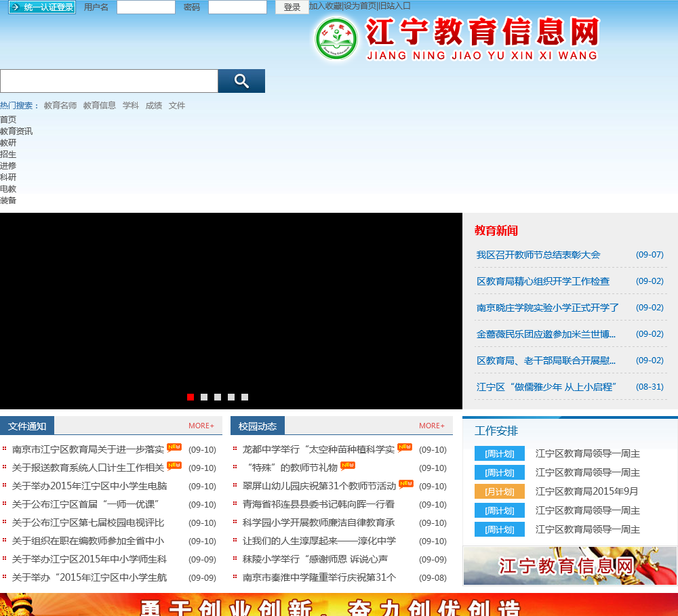Open notice 关于组织在职在编教师参加全省中小
This screenshot has height=616, width=678.
tap(88, 541)
